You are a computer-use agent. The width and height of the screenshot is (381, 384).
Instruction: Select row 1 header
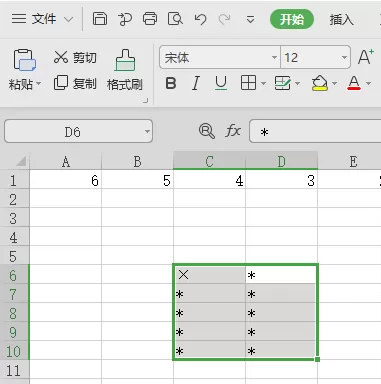tap(15, 180)
